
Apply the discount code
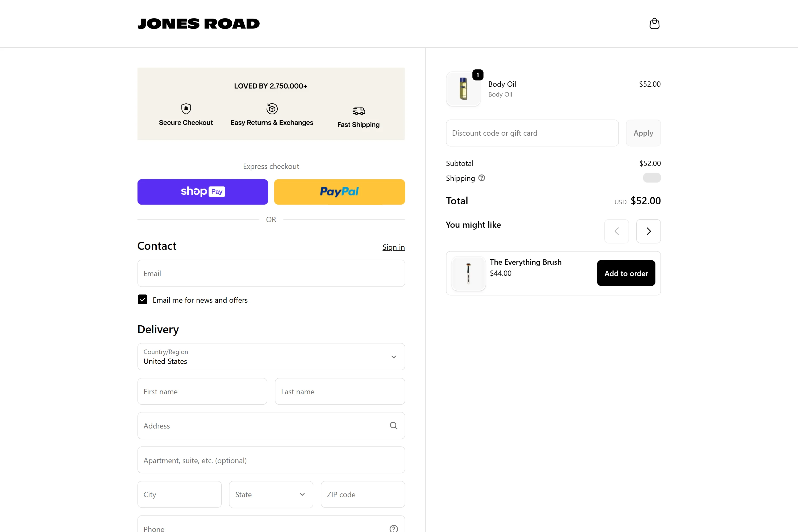coord(643,133)
